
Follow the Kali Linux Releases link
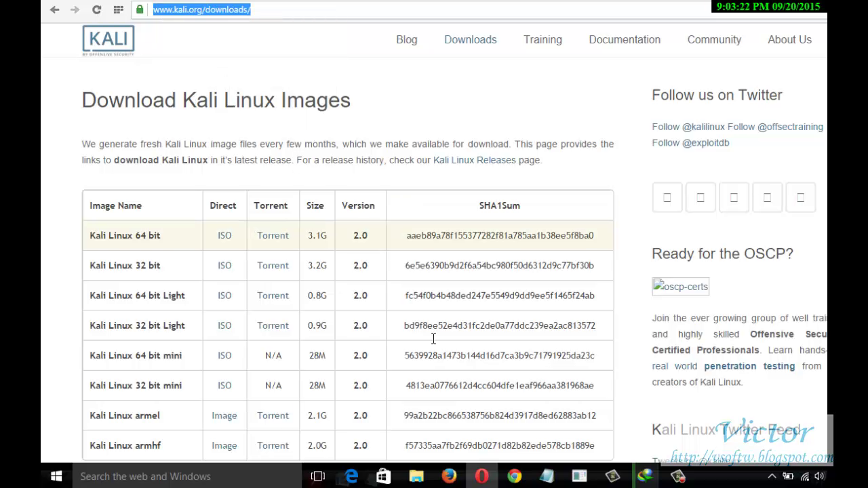475,160
